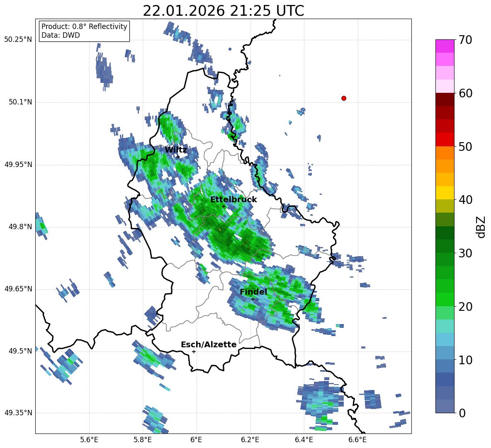Click the colorbar tick label 40
491x448 pixels.
pyautogui.click(x=465, y=200)
